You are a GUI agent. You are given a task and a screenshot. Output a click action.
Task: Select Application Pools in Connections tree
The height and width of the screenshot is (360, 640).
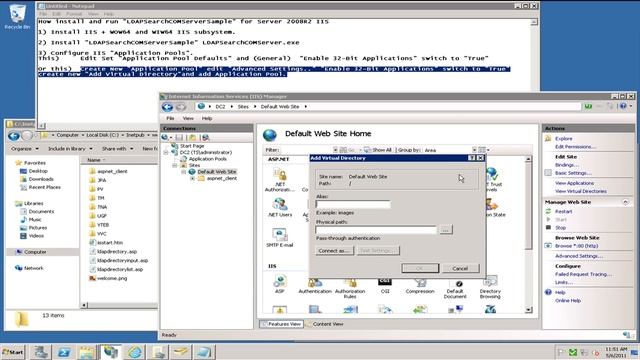click(x=207, y=159)
